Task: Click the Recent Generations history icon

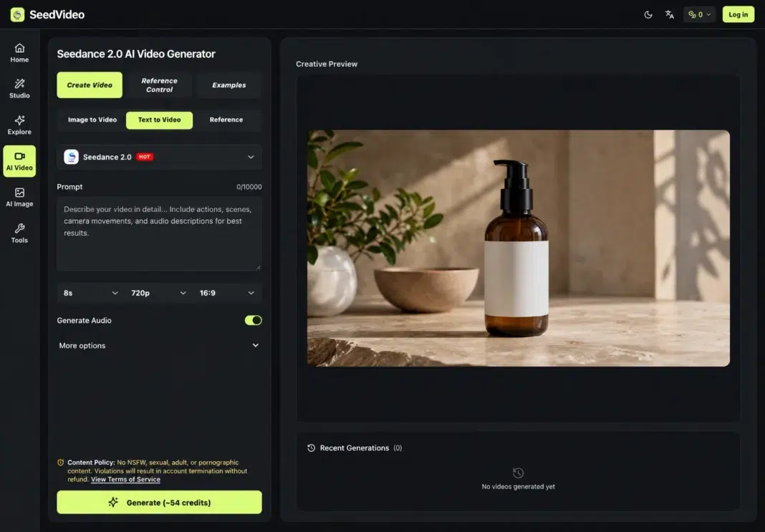Action: [312, 448]
